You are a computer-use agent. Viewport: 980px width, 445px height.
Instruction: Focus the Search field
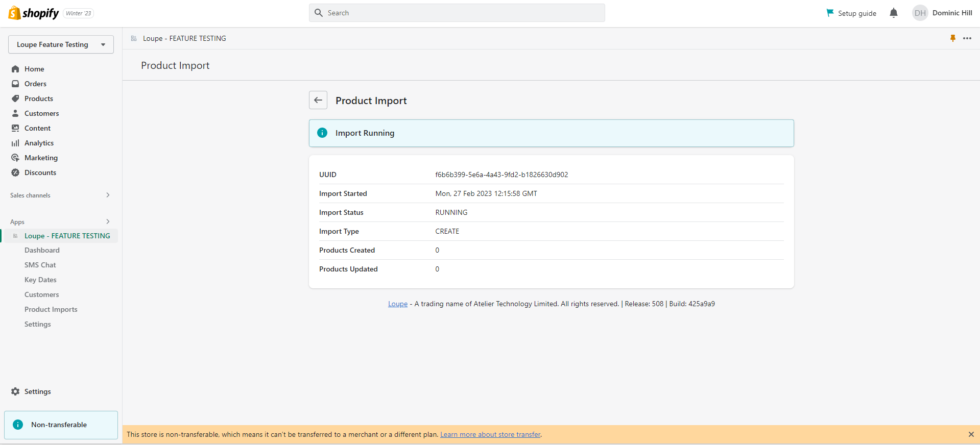(x=457, y=13)
